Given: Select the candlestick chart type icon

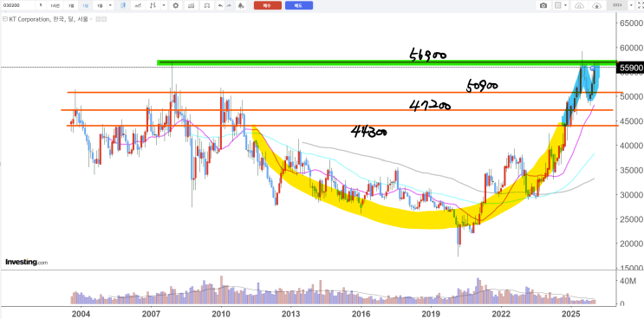Looking at the screenshot, I should click(123, 5).
